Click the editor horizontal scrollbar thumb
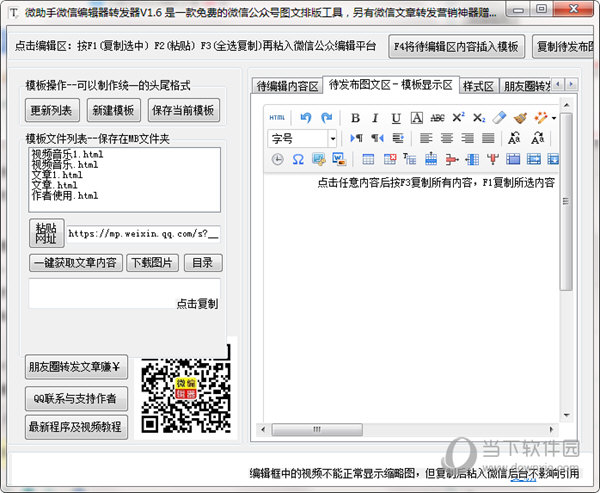 click(x=317, y=429)
